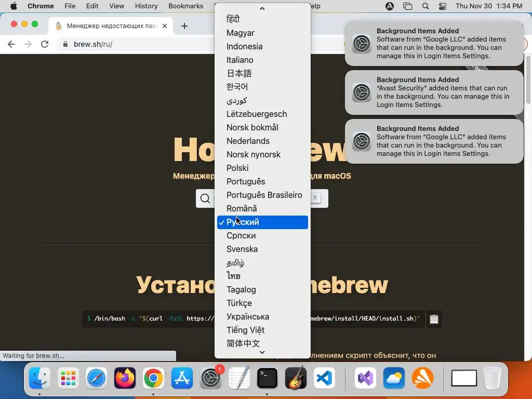
Task: Select 简体中文 language option
Action: 262,343
